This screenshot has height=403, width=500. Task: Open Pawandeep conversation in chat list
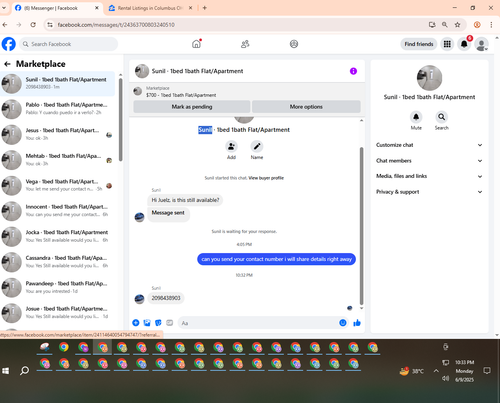coord(58,288)
